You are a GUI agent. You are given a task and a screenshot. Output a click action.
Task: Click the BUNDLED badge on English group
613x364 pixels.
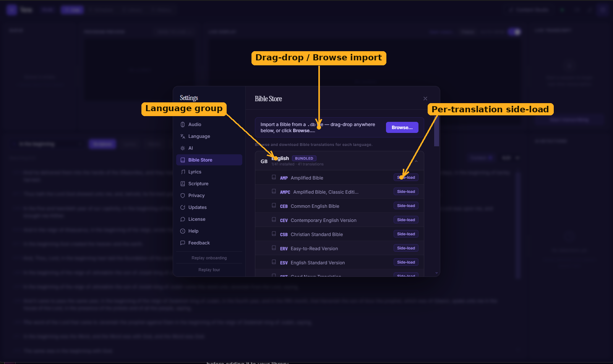click(304, 159)
